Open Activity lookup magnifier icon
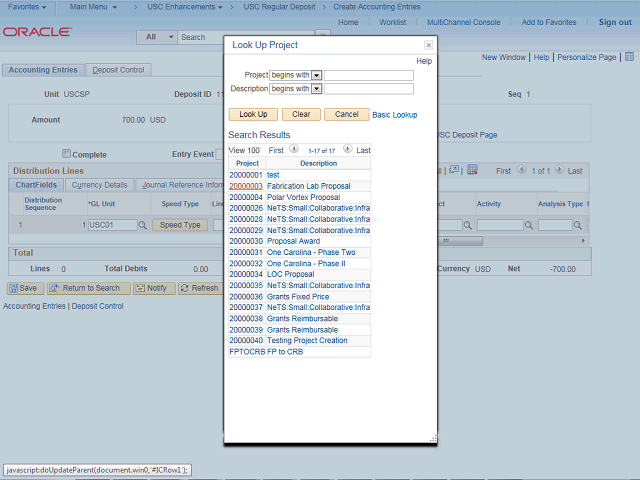 (x=529, y=225)
